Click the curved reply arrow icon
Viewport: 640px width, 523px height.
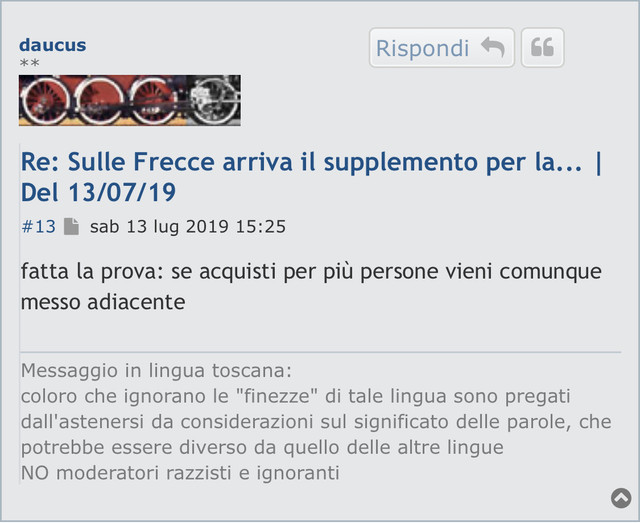(493, 47)
